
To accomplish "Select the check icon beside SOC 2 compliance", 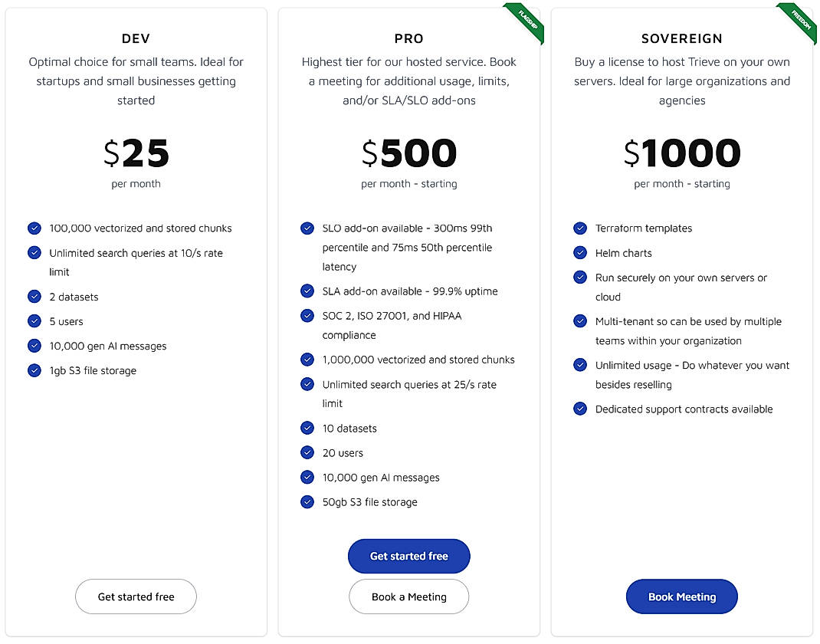I will tap(307, 316).
